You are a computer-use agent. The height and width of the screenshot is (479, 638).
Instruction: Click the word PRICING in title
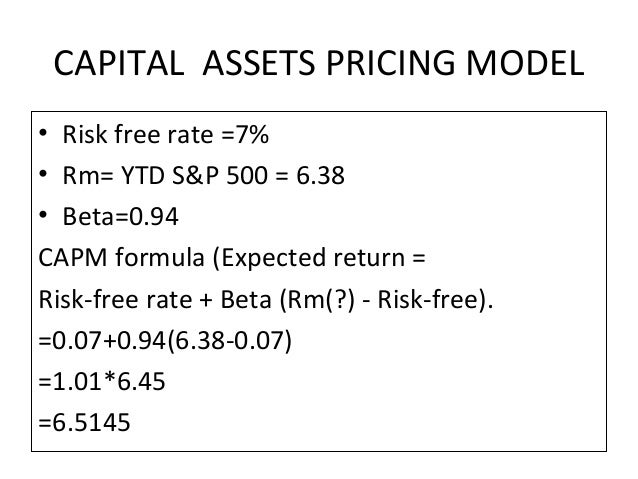pyautogui.click(x=390, y=63)
